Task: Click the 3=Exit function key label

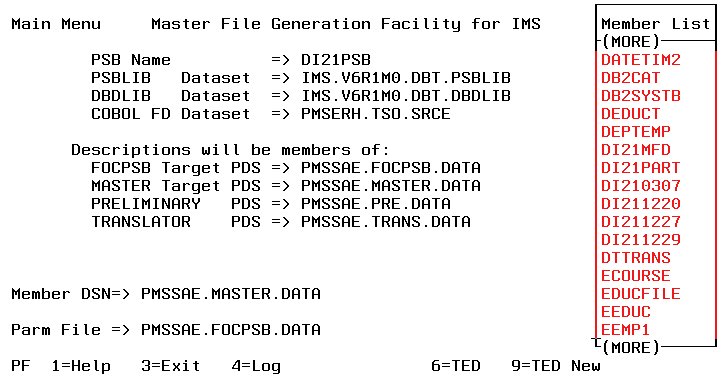Action: (x=171, y=366)
